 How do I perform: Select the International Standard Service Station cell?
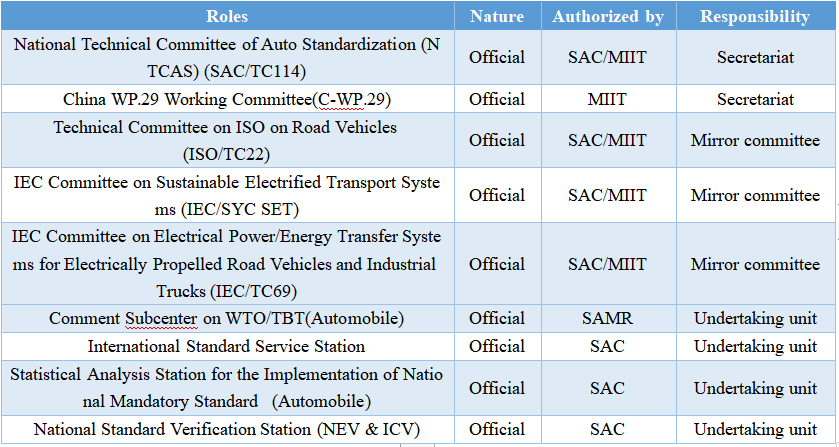[227, 346]
